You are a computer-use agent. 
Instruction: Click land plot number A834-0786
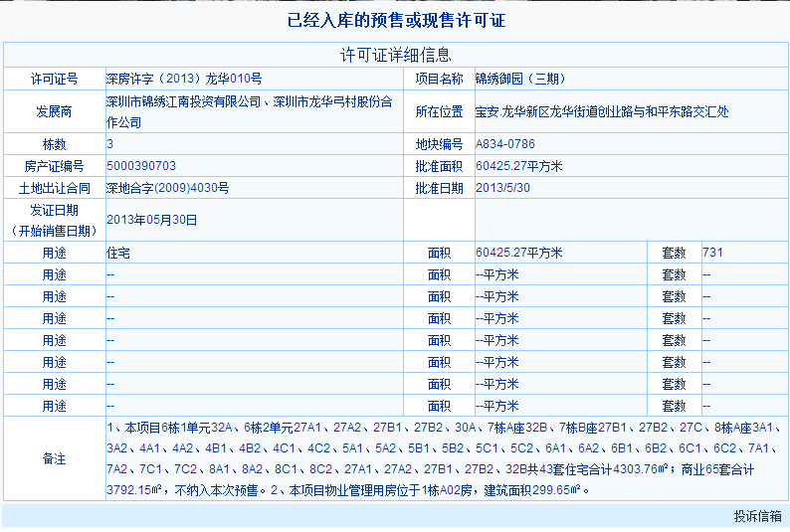pos(505,144)
